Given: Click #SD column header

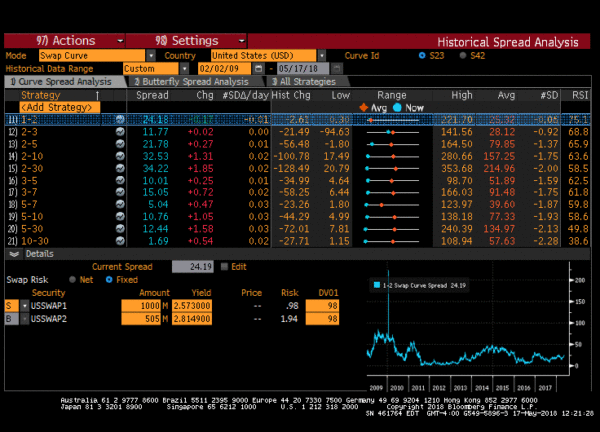Looking at the screenshot, I should [549, 95].
